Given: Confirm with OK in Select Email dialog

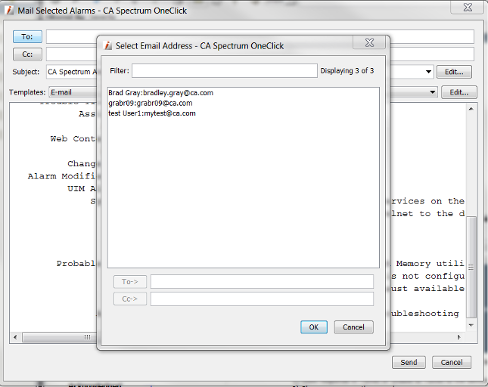Looking at the screenshot, I should tap(314, 327).
